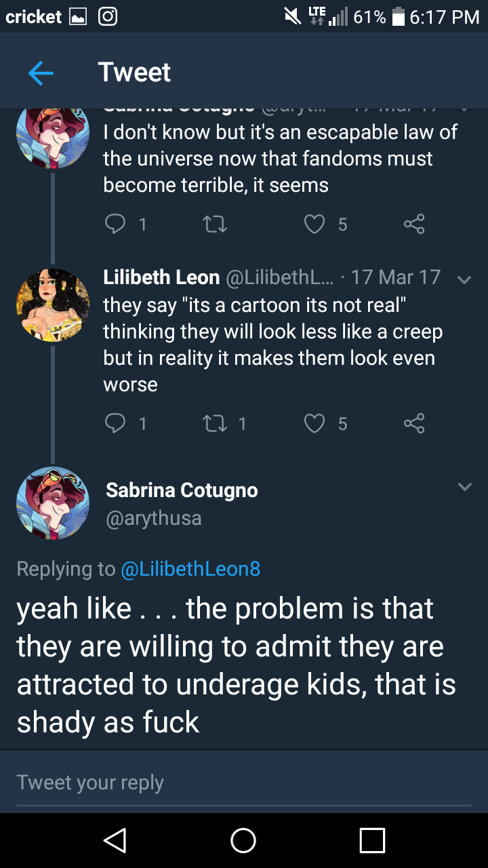
Task: Open Android recent apps square button
Action: (372, 840)
